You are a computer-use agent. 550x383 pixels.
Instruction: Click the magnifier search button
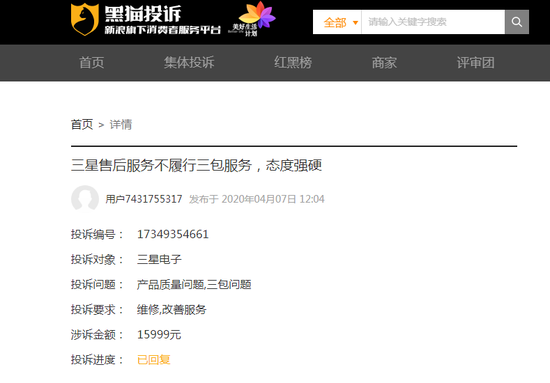(517, 22)
